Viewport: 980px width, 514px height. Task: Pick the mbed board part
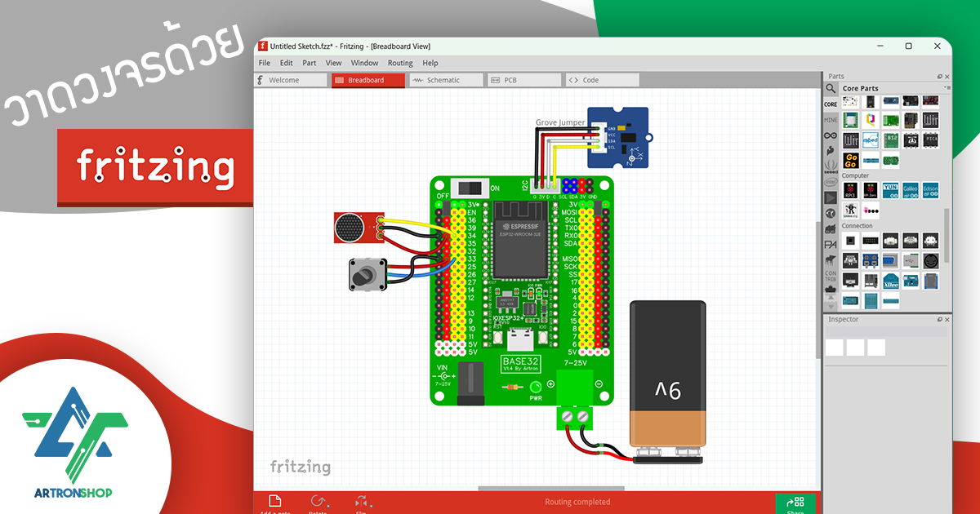click(x=871, y=140)
